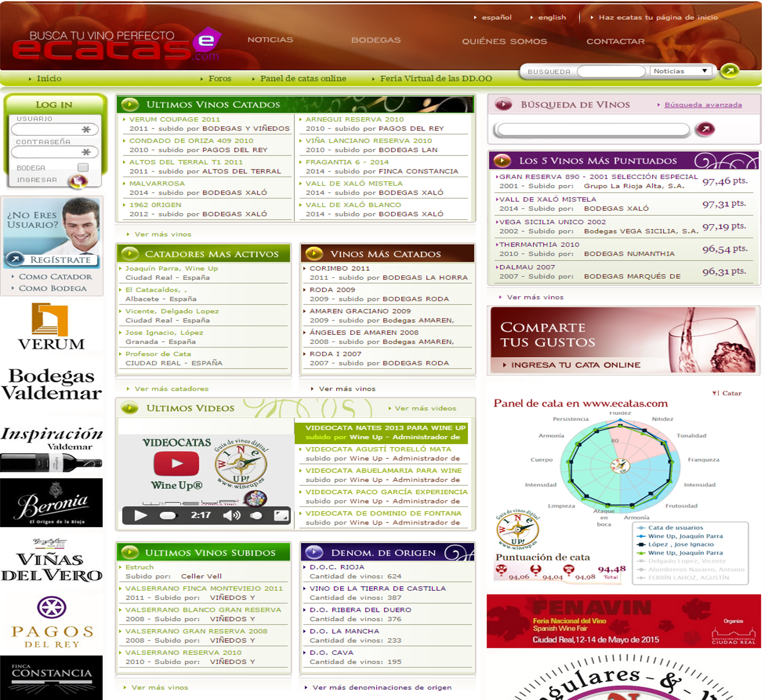Mute the video using the speaker icon
Image resolution: width=765 pixels, height=700 pixels.
tap(231, 515)
